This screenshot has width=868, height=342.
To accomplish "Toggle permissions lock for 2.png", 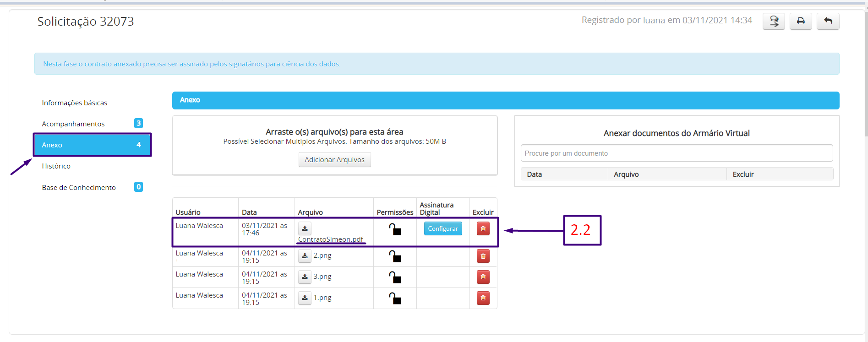I will click(395, 256).
